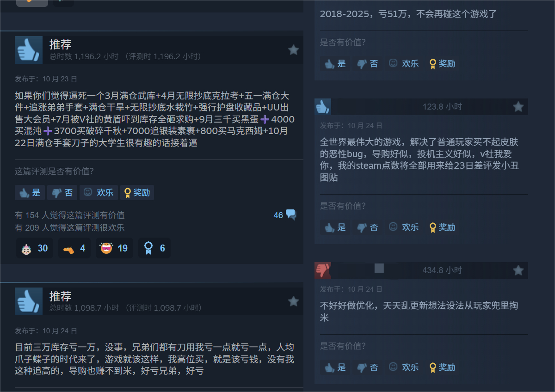Click the star icon on the 1,098.7 hour review
This screenshot has height=392, width=555.
pyautogui.click(x=293, y=301)
